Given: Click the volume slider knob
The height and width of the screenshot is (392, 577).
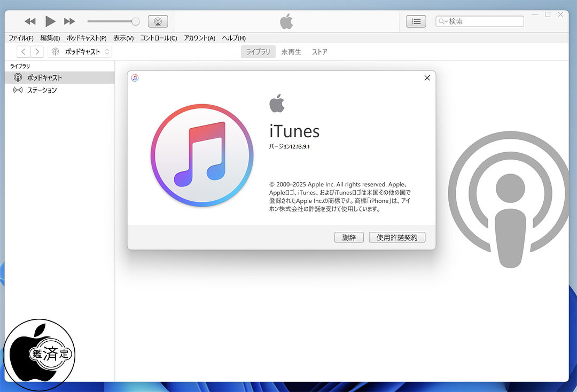Looking at the screenshot, I should 136,21.
